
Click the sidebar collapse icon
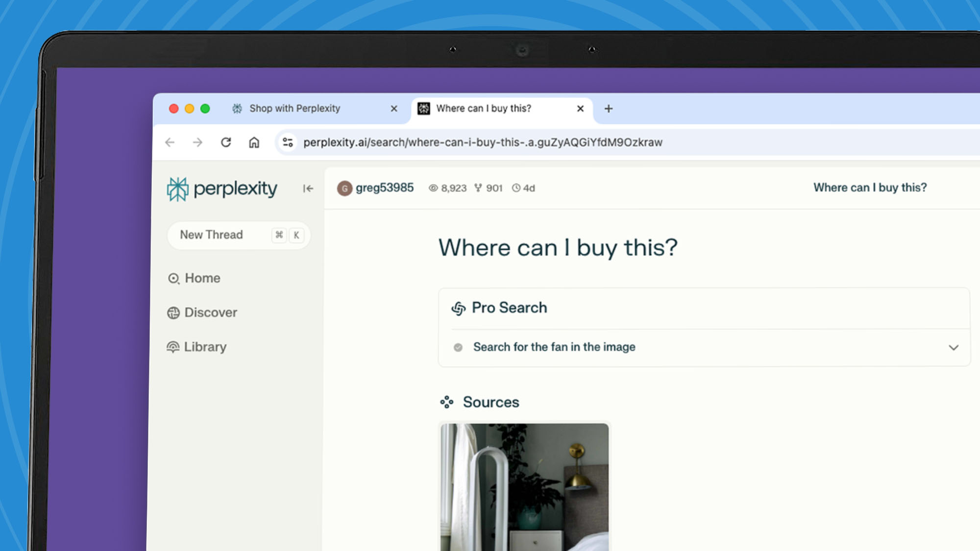pyautogui.click(x=308, y=189)
